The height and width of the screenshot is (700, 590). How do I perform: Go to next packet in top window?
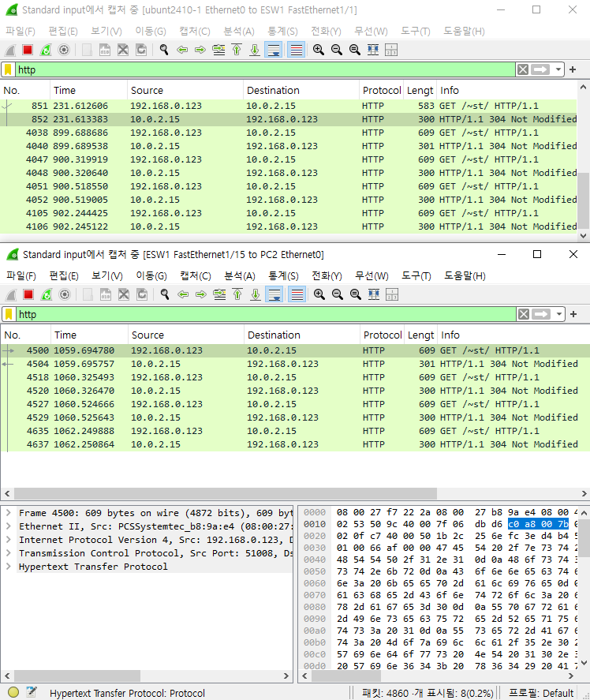200,50
